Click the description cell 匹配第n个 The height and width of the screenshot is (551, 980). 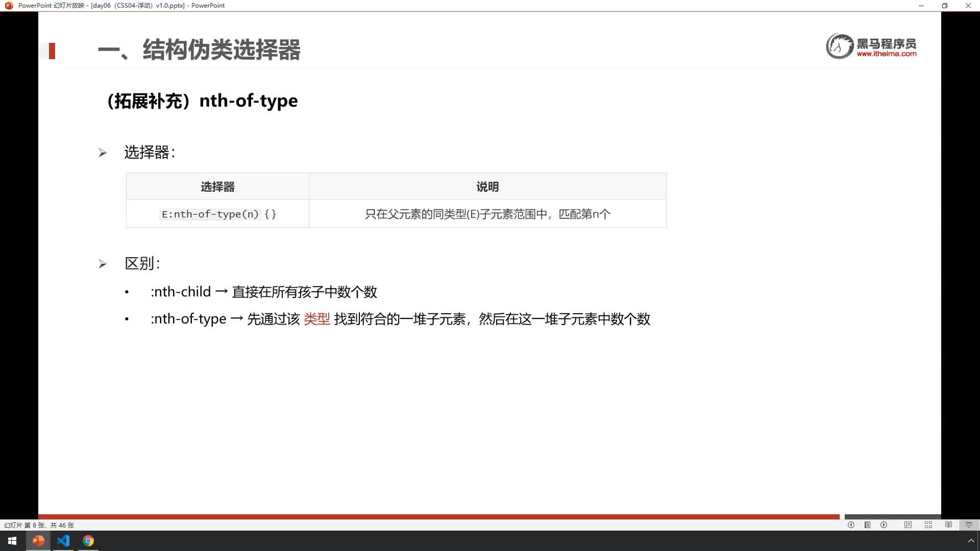(487, 214)
